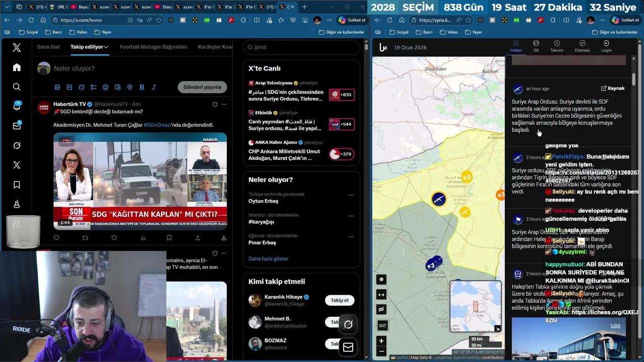Open options for #karyağışı trend

(x=351, y=216)
